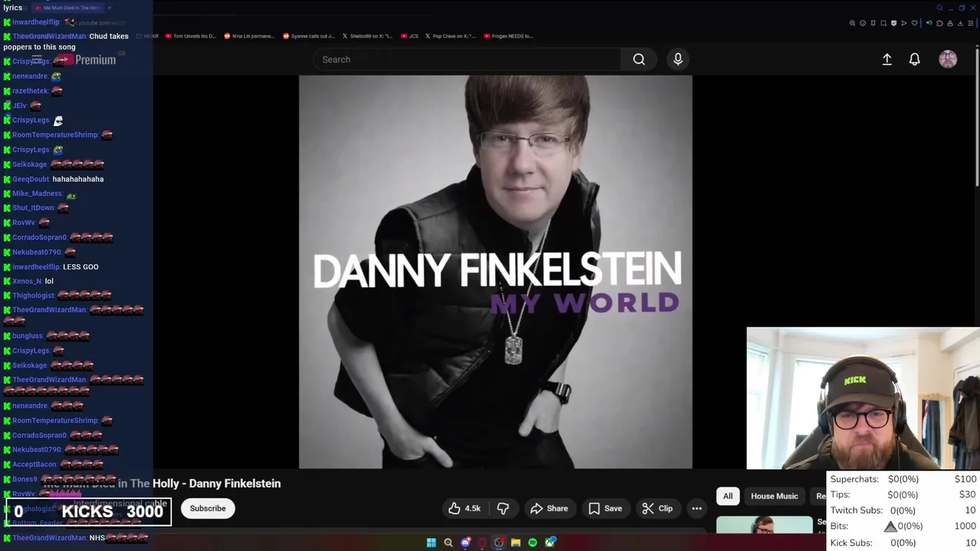
Task: Open Spotify from the taskbar
Action: 533,543
